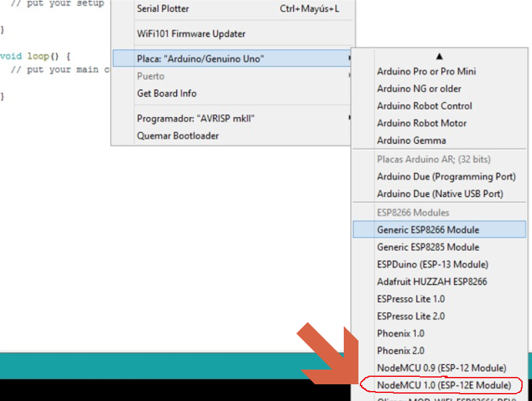Open Serial Plotter from the menu
This screenshot has height=401, width=532.
[233, 9]
